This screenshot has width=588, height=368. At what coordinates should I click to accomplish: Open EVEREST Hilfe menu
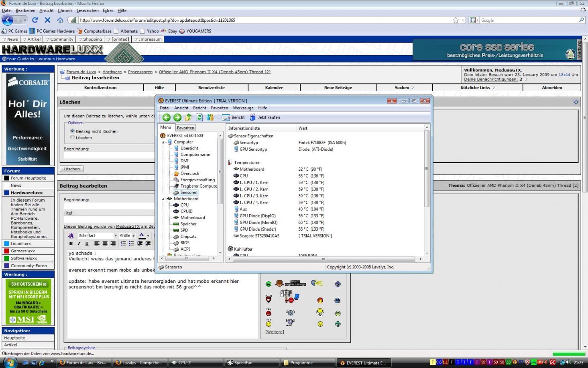[262, 108]
